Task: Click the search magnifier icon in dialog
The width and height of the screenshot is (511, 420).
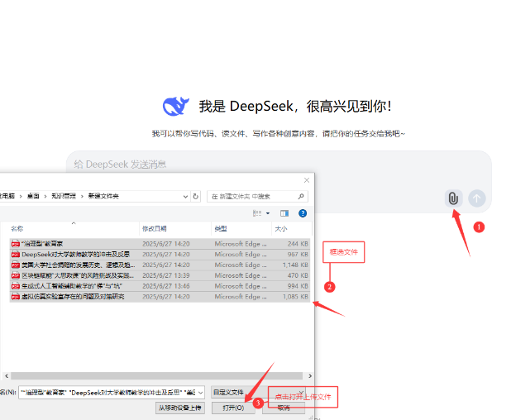Action: click(x=301, y=196)
